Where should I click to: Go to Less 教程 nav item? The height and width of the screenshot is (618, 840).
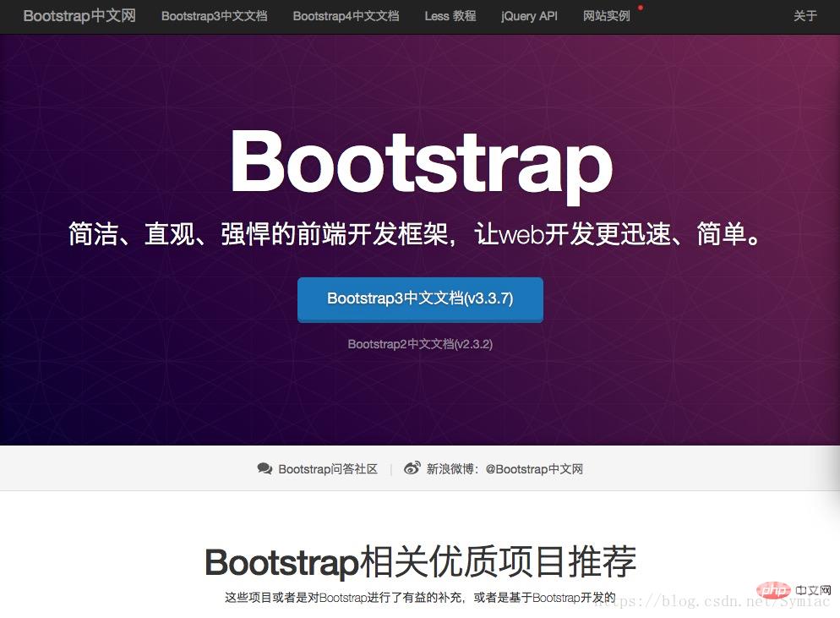(x=450, y=16)
